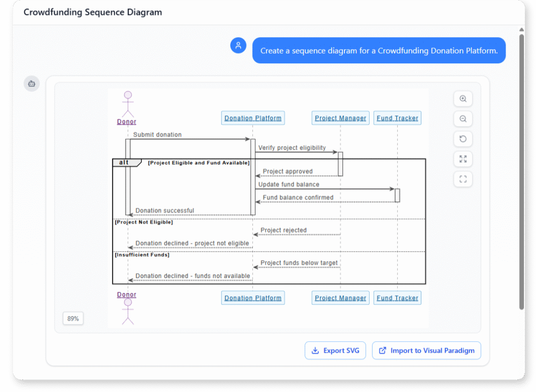Click the bottom Donation Platform label
Viewport: 536px width, 392px height.
[253, 297]
